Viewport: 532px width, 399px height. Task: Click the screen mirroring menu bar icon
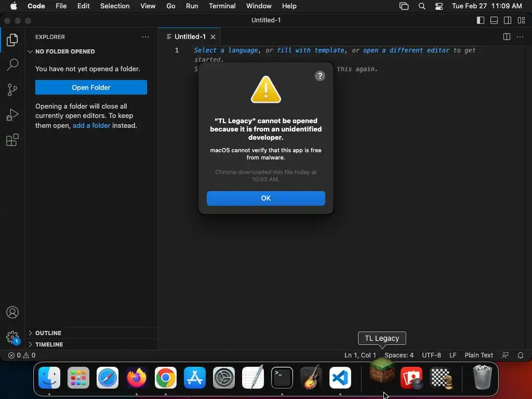pos(404,6)
